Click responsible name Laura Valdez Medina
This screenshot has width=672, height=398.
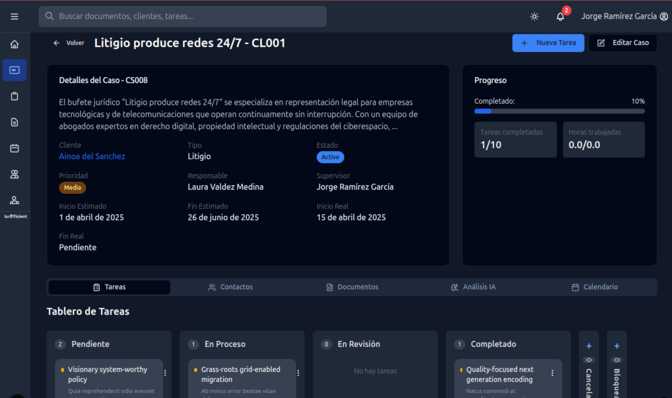225,187
